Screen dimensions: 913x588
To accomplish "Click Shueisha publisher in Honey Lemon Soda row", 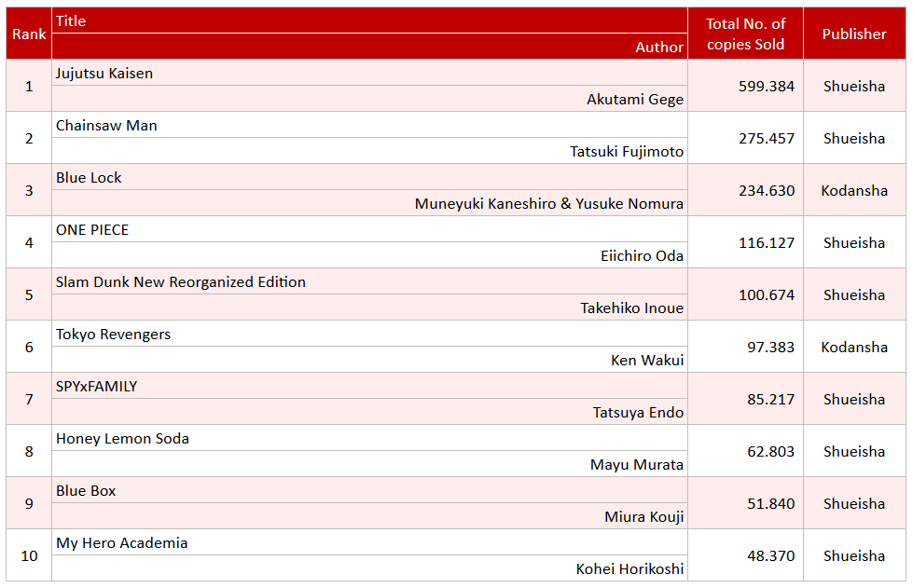I will coord(854,451).
